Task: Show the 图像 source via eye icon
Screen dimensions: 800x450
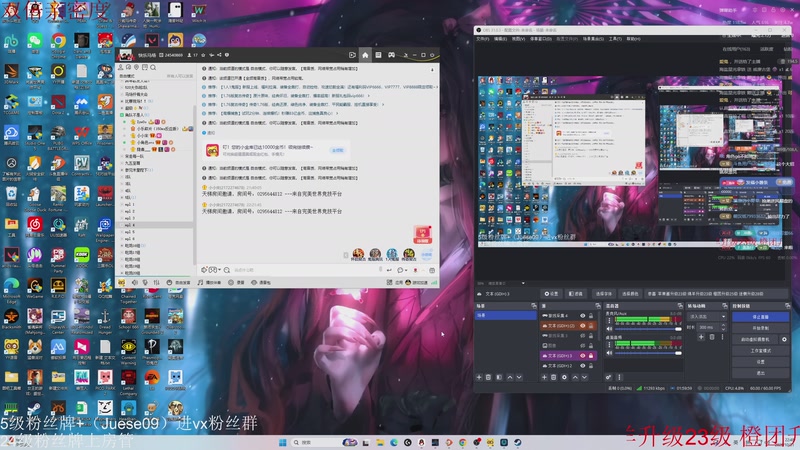Action: coord(583,346)
